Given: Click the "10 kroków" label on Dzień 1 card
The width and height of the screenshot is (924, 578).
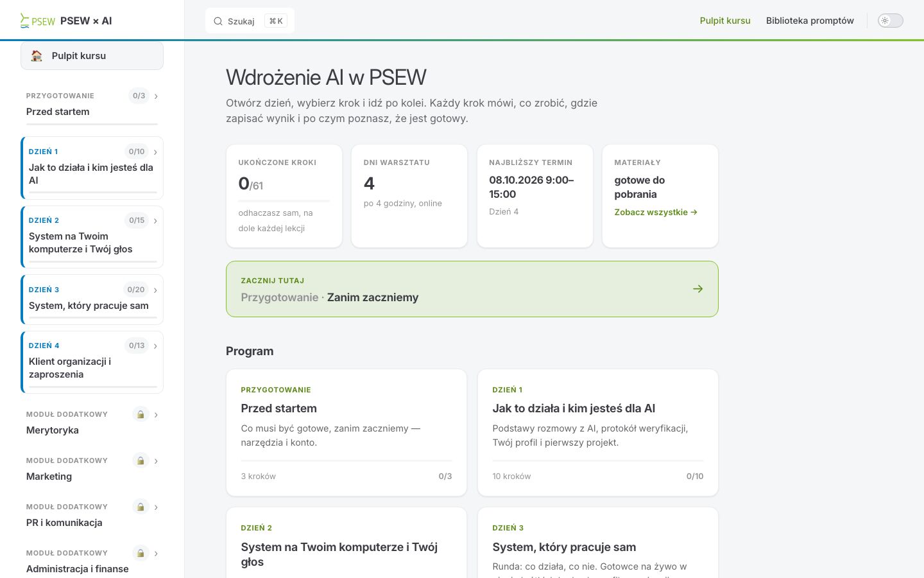Looking at the screenshot, I should (x=511, y=476).
